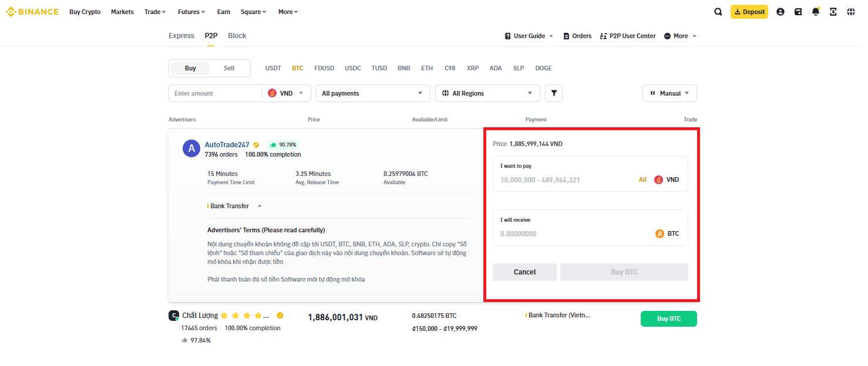
Task: Click the thumbs-up 90.78% rating badge
Action: click(x=282, y=145)
